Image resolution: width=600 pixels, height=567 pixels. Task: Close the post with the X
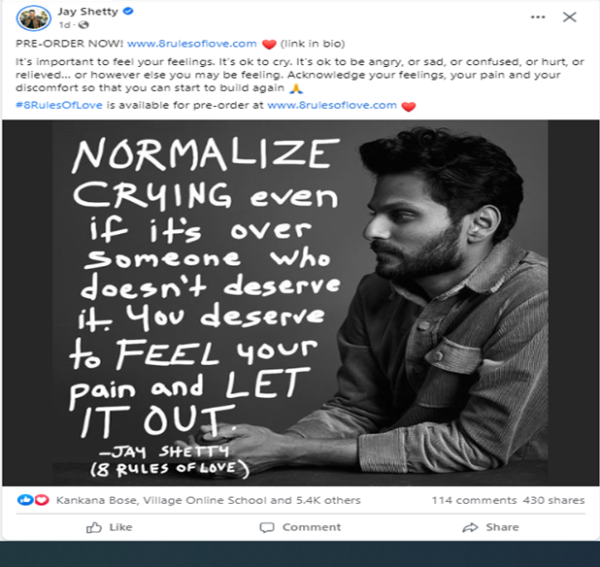point(569,17)
